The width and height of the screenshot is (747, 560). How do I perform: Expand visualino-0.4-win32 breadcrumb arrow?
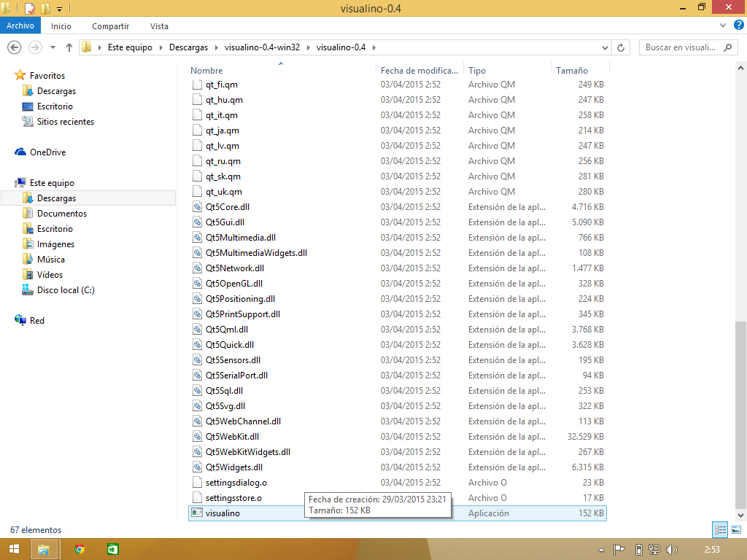click(309, 47)
